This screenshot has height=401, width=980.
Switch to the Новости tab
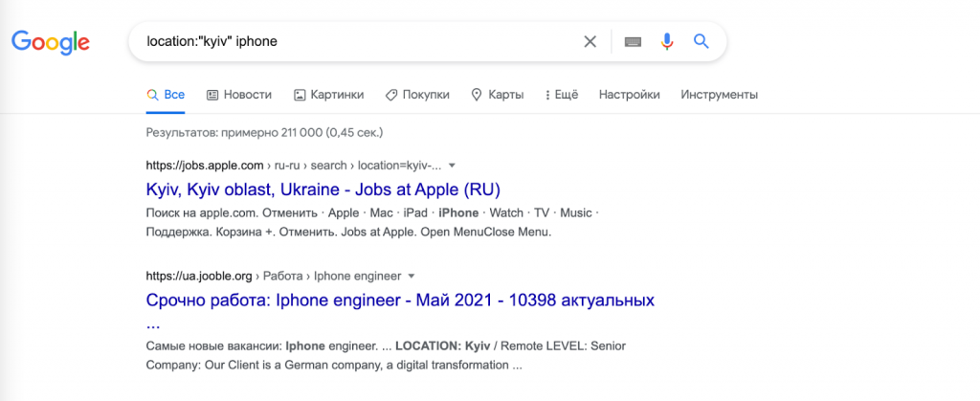pos(239,95)
